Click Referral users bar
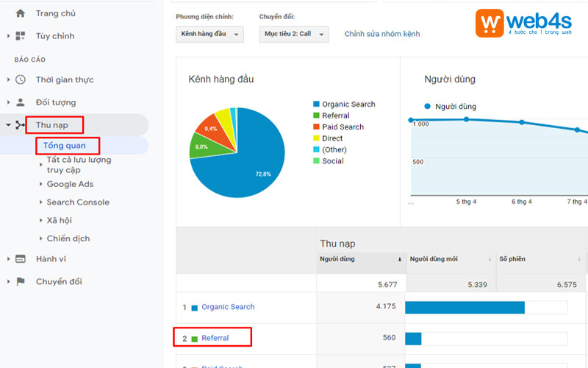The width and height of the screenshot is (588, 368). pos(413,339)
